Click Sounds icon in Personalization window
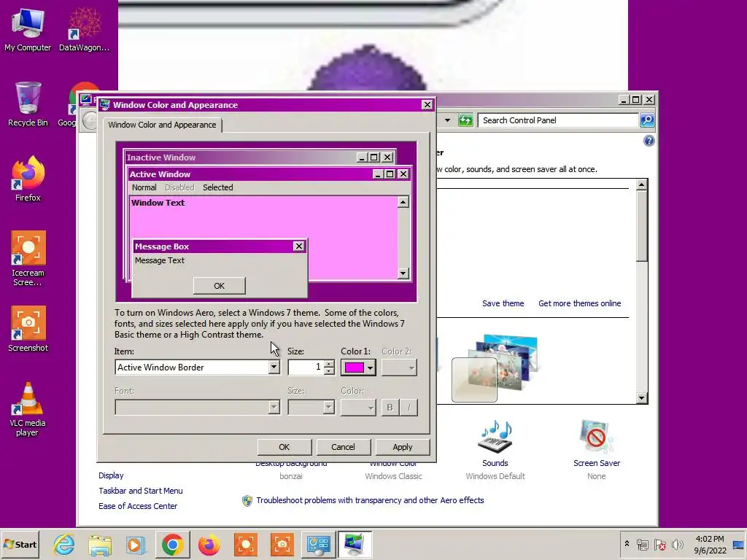 point(495,437)
